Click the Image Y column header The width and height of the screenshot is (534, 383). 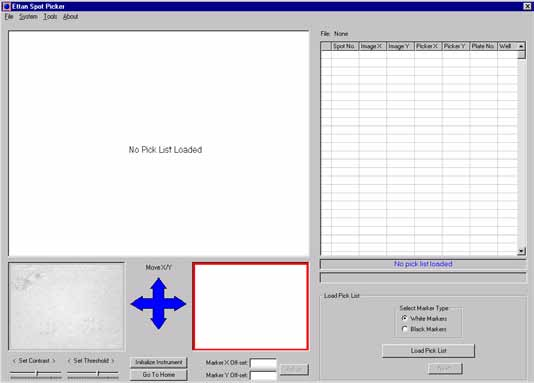(400, 46)
